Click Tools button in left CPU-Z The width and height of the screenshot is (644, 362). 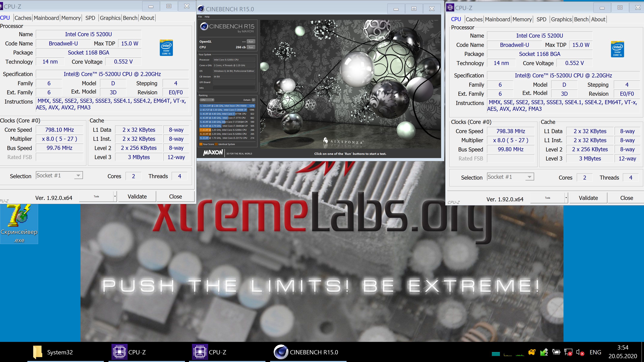(96, 197)
